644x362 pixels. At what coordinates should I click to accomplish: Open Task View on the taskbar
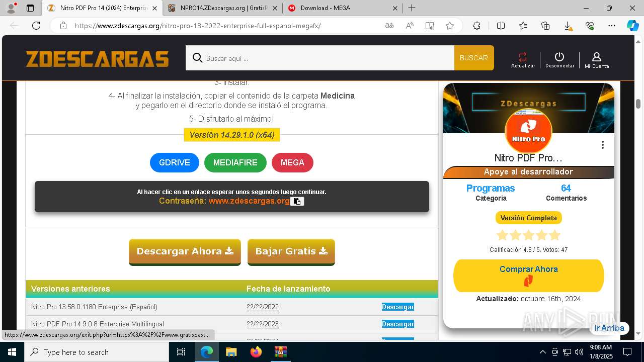[181, 352]
